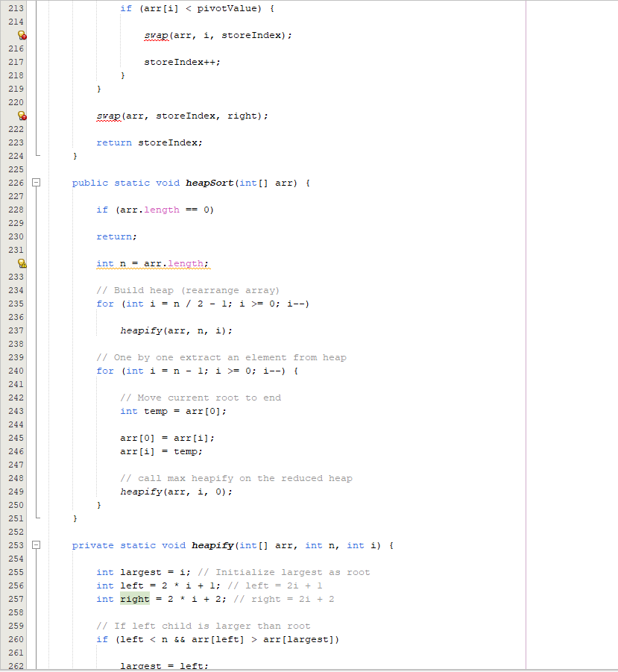Click the 'heapify' call on line 237
This screenshot has width=618, height=672.
tap(141, 330)
